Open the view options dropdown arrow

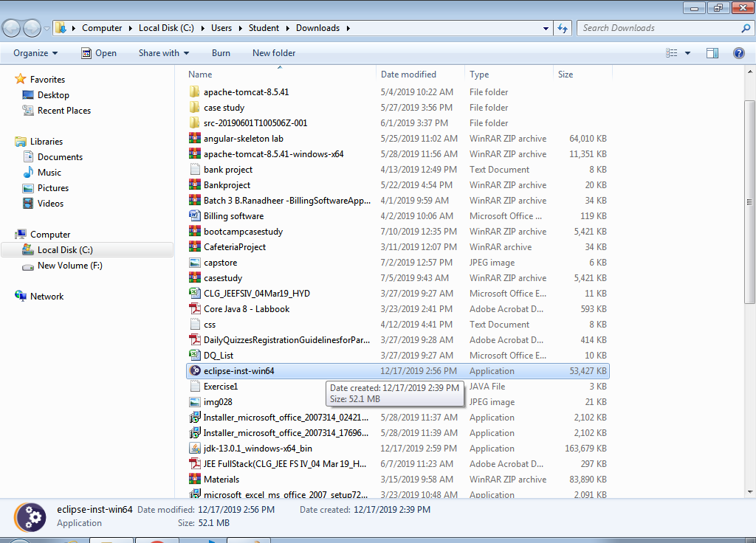687,53
